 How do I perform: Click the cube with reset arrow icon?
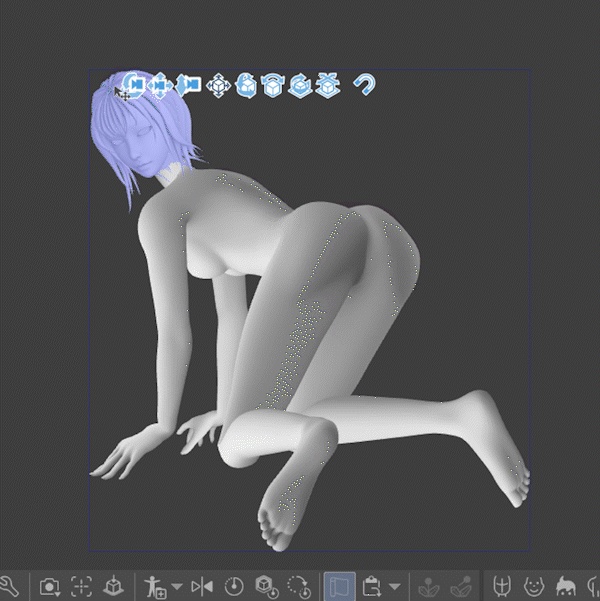(267, 586)
